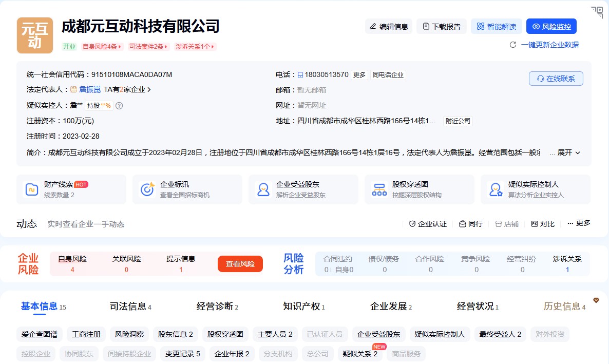Click 自身风险 count 4

(72, 270)
